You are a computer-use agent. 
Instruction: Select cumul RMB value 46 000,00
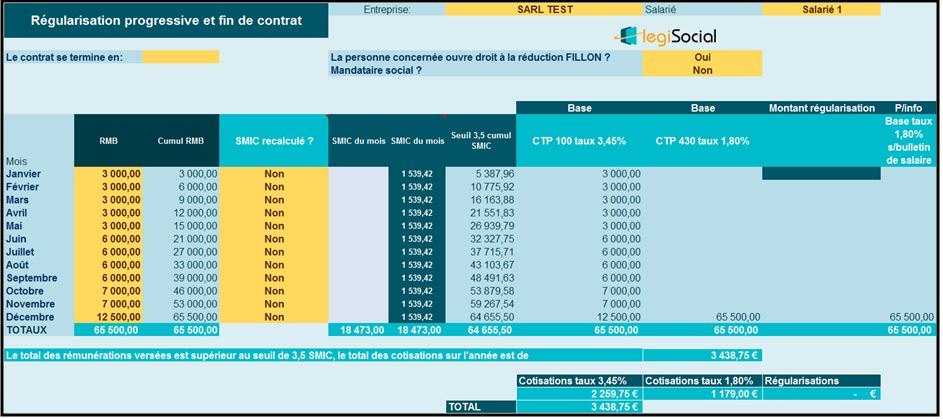181,291
